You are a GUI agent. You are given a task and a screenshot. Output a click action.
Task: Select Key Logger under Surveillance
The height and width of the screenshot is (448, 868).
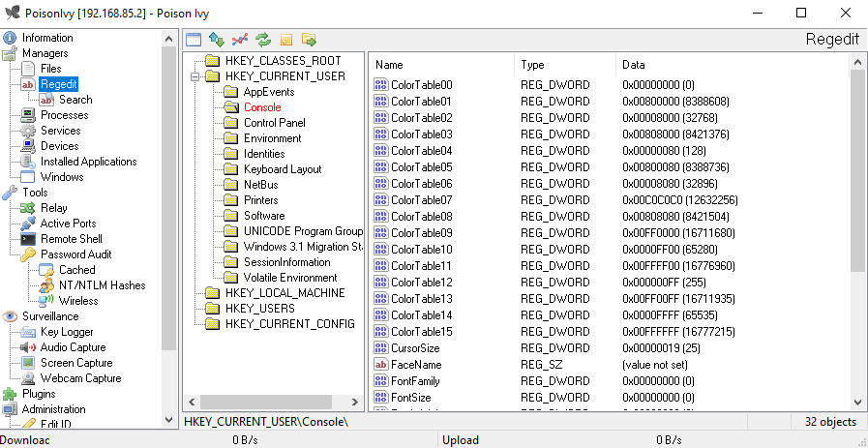67,332
